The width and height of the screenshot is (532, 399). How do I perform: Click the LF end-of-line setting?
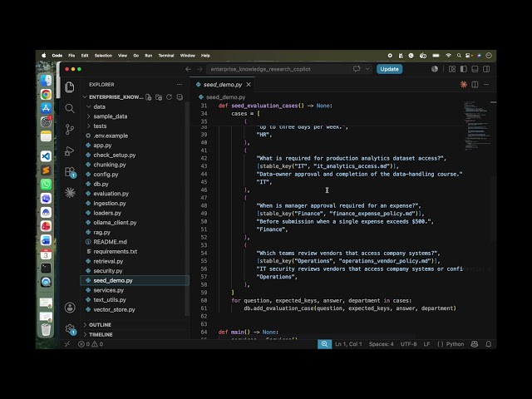click(426, 344)
